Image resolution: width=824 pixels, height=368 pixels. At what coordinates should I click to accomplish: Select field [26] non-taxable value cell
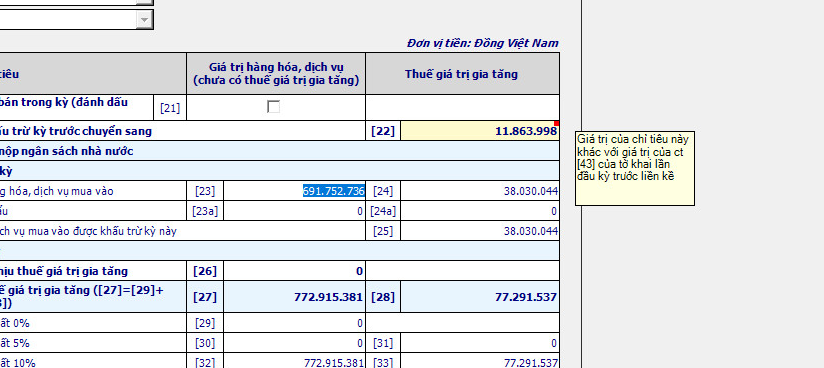294,271
